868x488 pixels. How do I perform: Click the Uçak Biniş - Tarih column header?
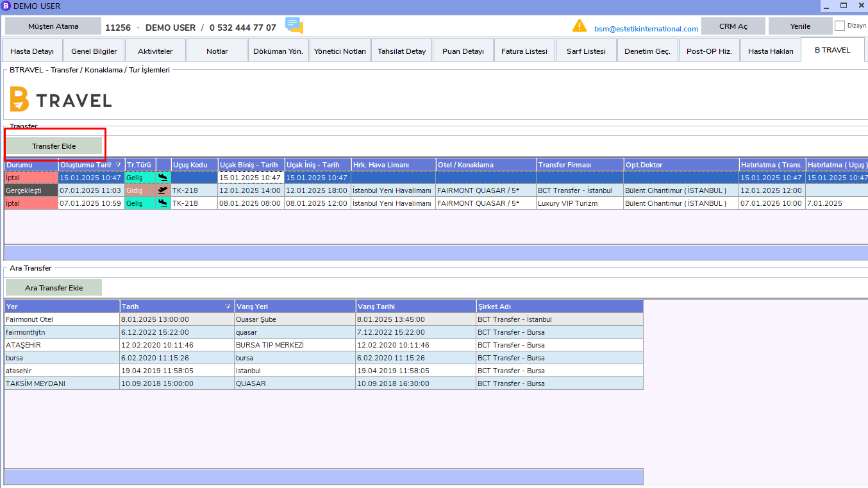click(x=251, y=165)
